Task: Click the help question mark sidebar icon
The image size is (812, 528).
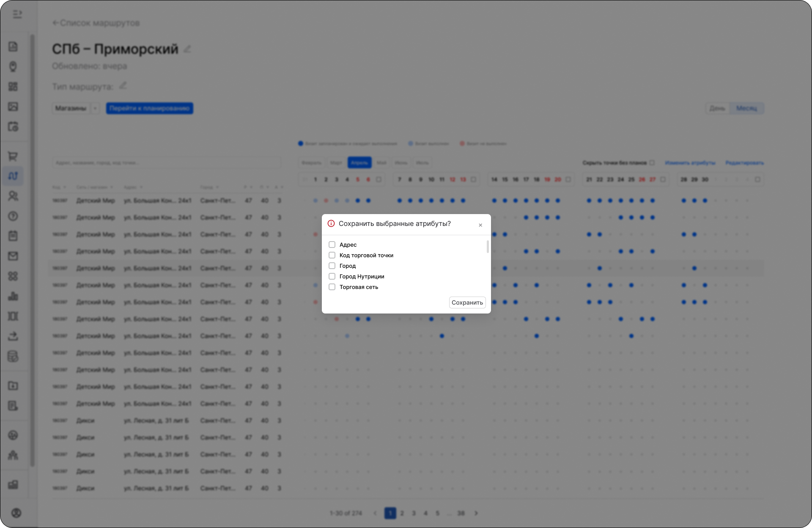Action: (13, 216)
